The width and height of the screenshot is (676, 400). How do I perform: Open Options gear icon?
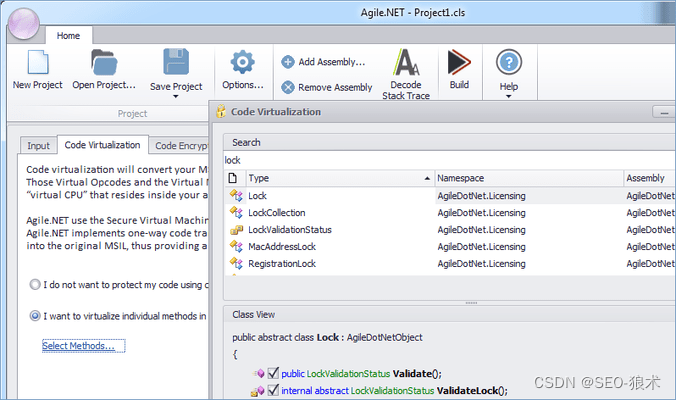(242, 62)
